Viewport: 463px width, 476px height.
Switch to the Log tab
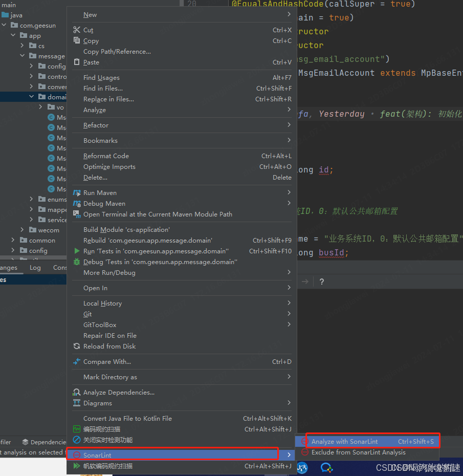coord(35,268)
